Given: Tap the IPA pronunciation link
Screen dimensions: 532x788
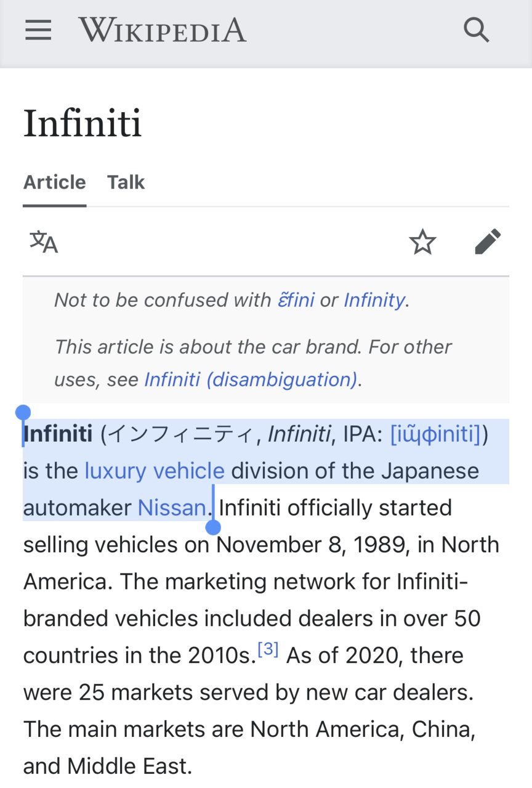Looking at the screenshot, I should point(435,434).
